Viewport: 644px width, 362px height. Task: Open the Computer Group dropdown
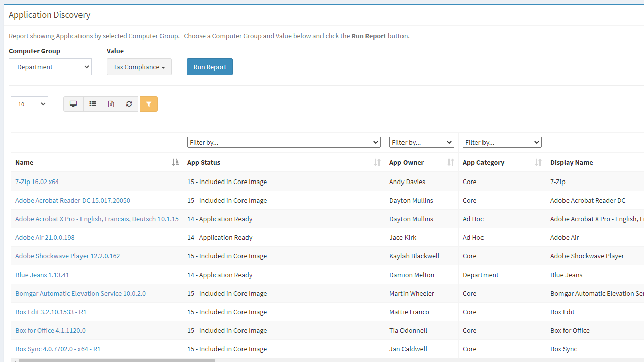pos(50,66)
